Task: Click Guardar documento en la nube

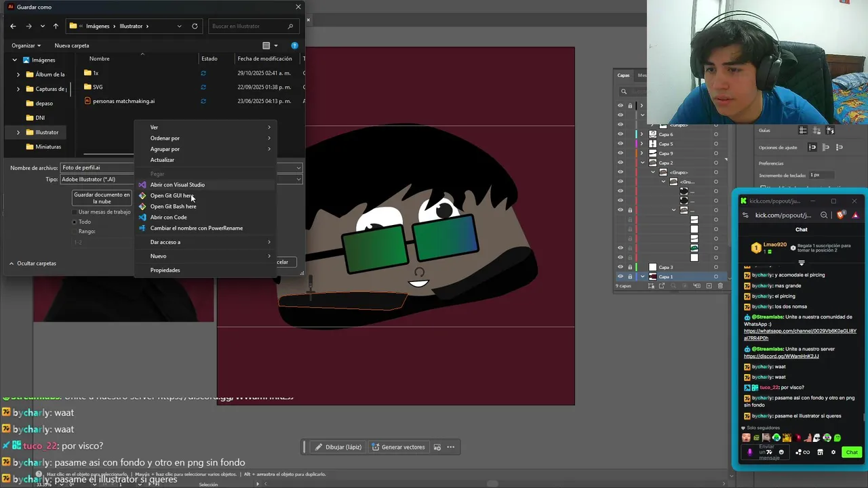Action: [x=102, y=198]
